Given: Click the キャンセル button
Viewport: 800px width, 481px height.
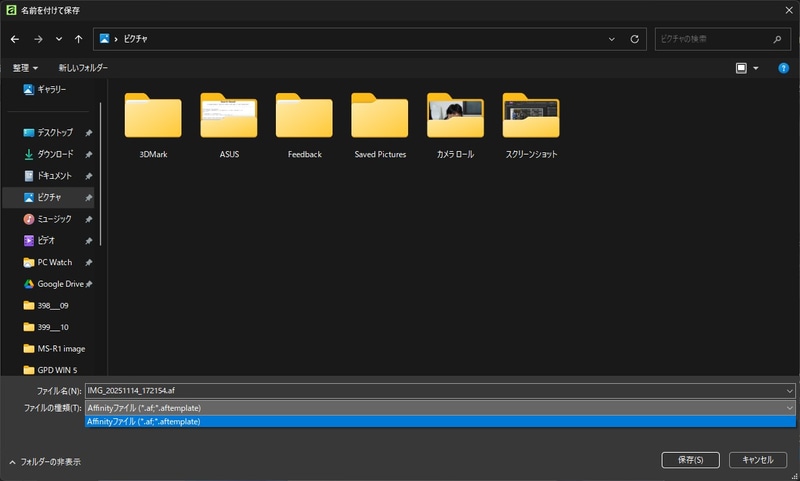Looking at the screenshot, I should (758, 460).
